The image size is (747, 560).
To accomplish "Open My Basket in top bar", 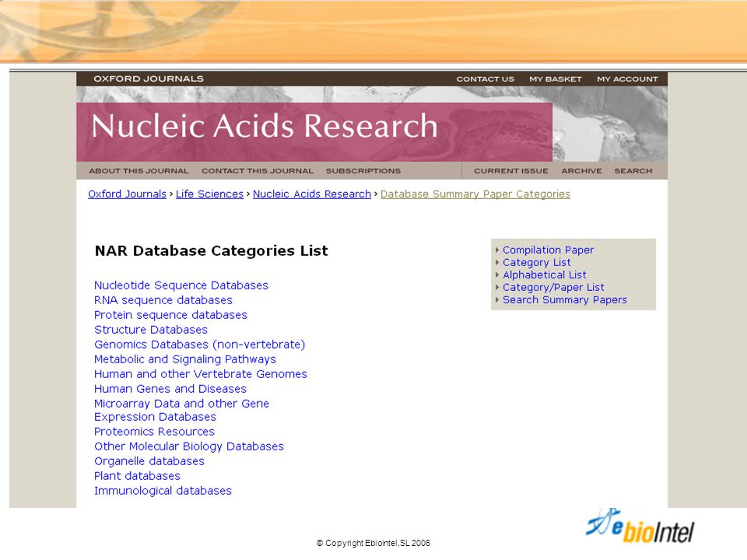I will click(x=556, y=79).
